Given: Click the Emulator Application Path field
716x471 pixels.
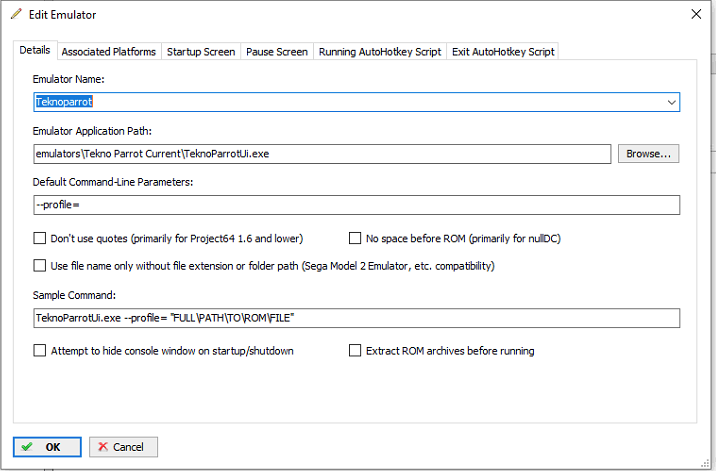Looking at the screenshot, I should click(322, 154).
